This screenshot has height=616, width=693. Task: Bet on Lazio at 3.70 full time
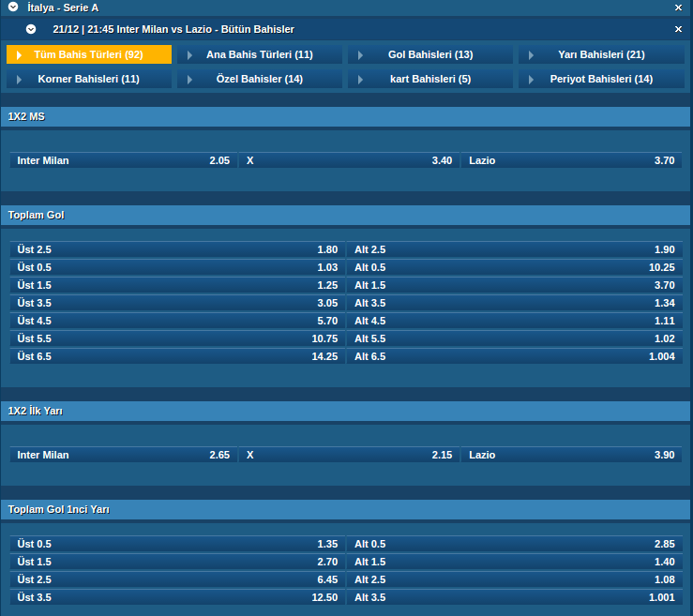click(x=571, y=160)
